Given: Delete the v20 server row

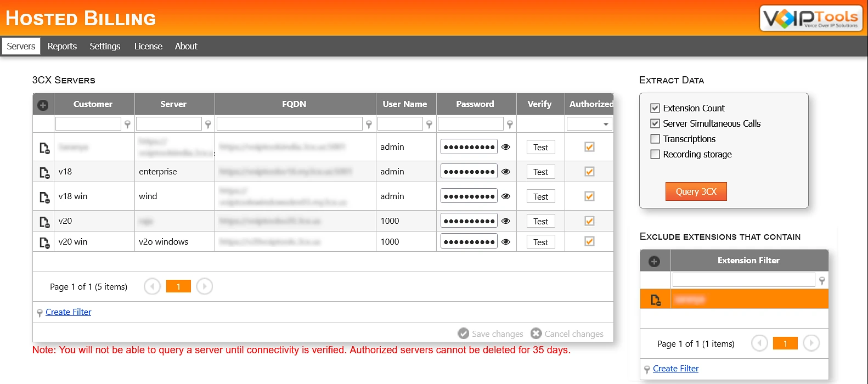Looking at the screenshot, I should pyautogui.click(x=44, y=222).
